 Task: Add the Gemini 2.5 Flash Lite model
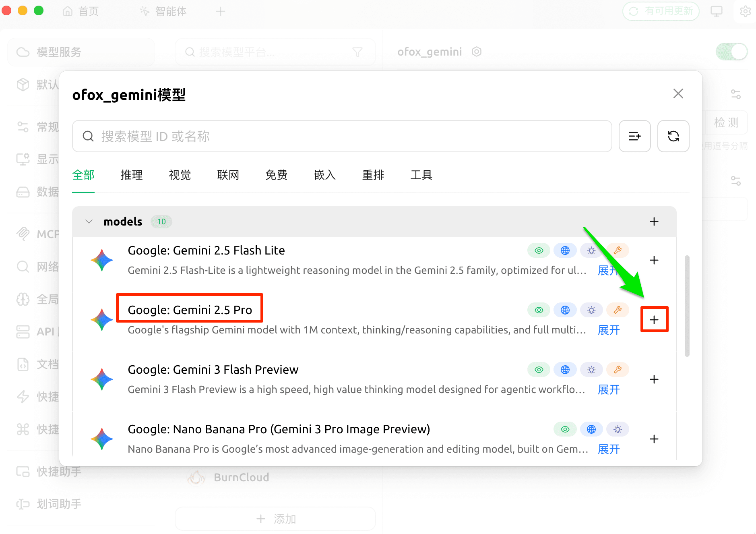654,260
